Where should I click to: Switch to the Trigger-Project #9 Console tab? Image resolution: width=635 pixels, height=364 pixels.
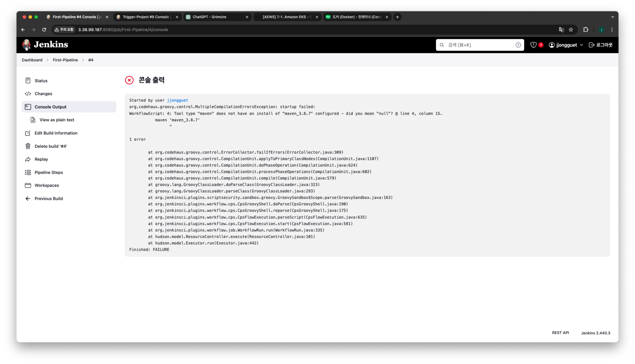(145, 17)
